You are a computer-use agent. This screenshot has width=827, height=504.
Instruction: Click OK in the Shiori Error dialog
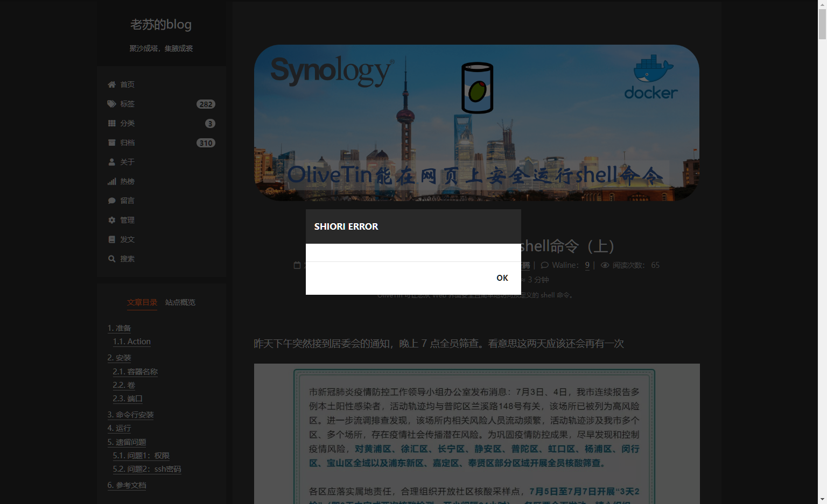pyautogui.click(x=502, y=278)
